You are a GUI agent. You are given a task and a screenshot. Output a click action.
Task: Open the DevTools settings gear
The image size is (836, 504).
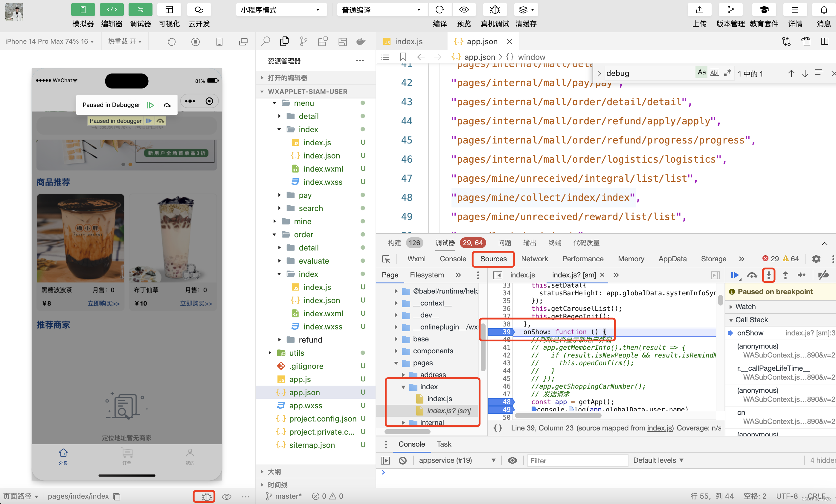[x=816, y=259]
